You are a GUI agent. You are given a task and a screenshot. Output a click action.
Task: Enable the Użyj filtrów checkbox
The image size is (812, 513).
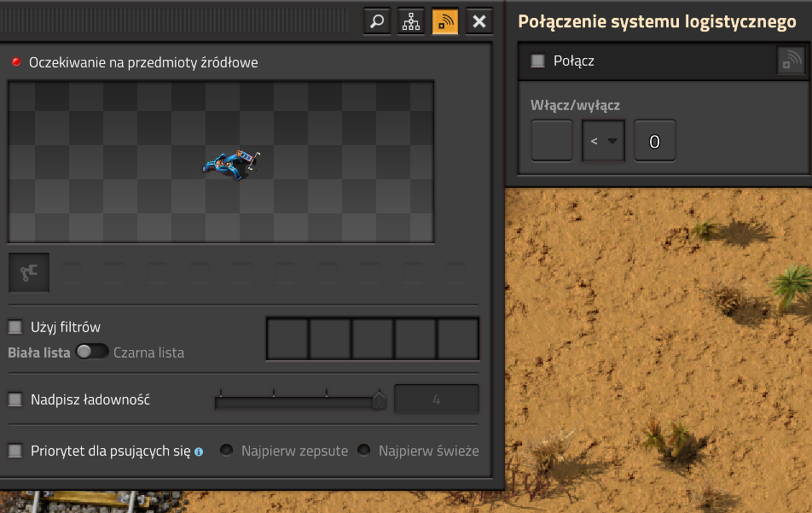tap(15, 327)
